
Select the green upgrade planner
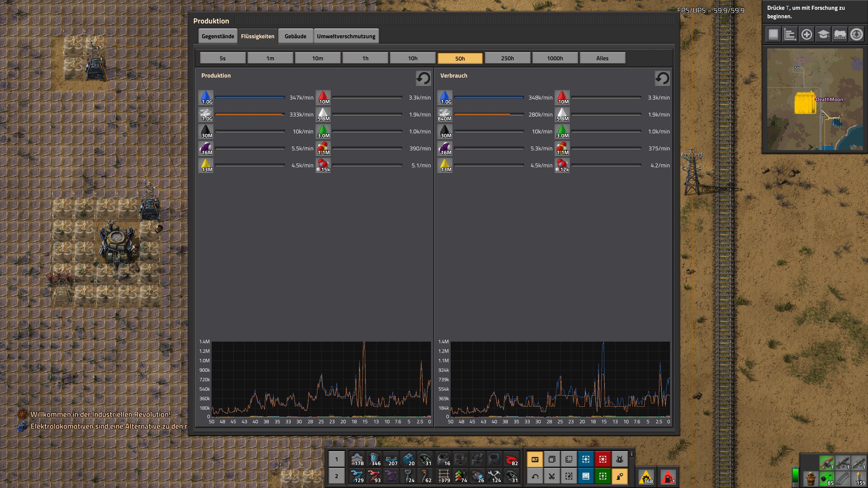[x=603, y=476]
